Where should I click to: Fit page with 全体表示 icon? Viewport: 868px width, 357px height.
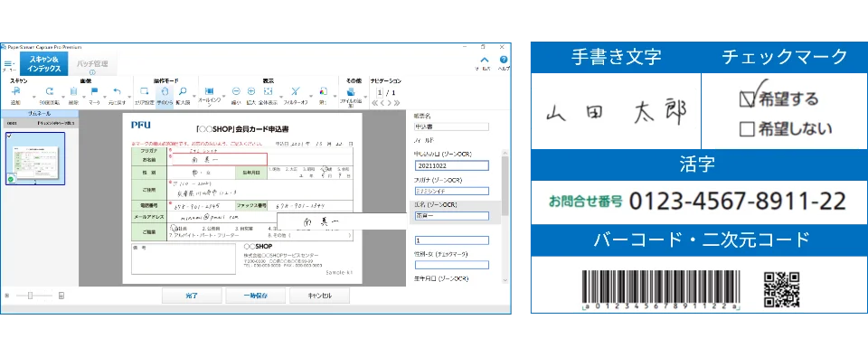point(268,91)
